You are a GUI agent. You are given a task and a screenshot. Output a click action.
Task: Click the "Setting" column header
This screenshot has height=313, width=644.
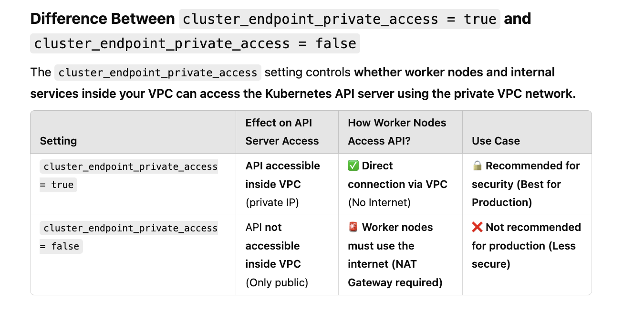coord(58,141)
